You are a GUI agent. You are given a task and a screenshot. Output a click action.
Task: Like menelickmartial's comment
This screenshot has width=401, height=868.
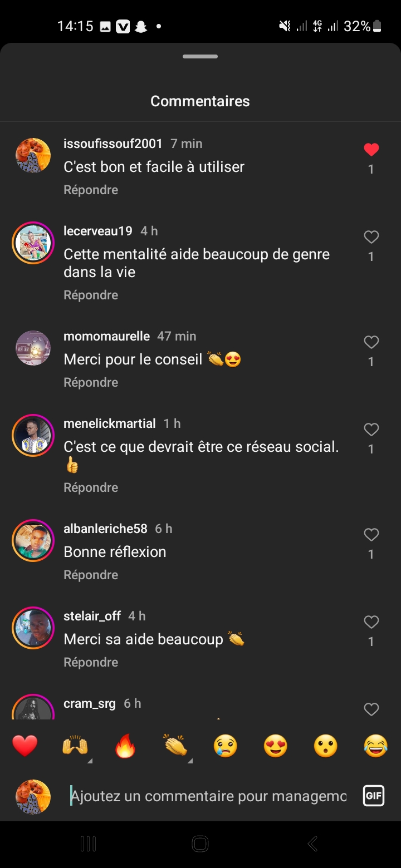[x=371, y=430]
